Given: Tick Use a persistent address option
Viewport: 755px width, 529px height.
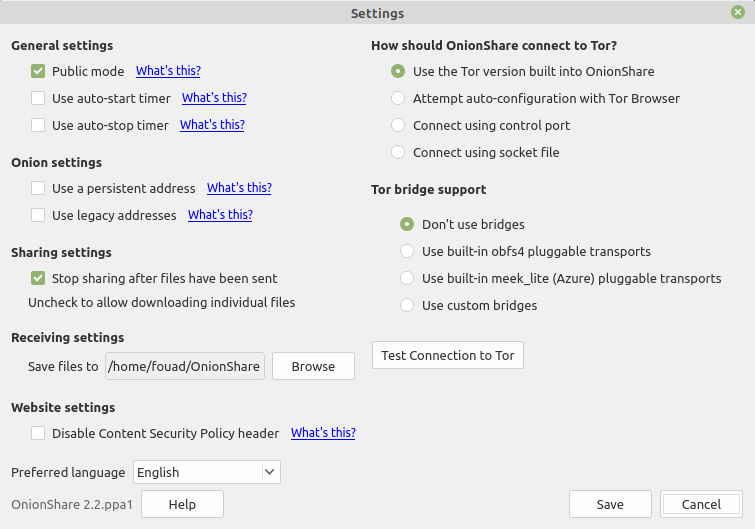Looking at the screenshot, I should [38, 188].
